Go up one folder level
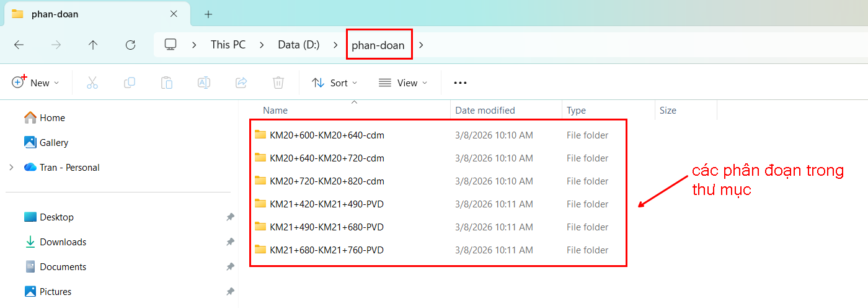This screenshot has width=868, height=308. [93, 45]
